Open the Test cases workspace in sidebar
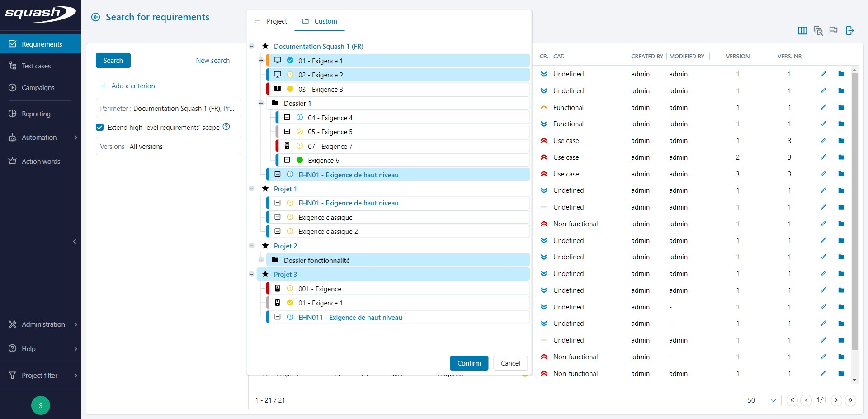 [x=36, y=66]
